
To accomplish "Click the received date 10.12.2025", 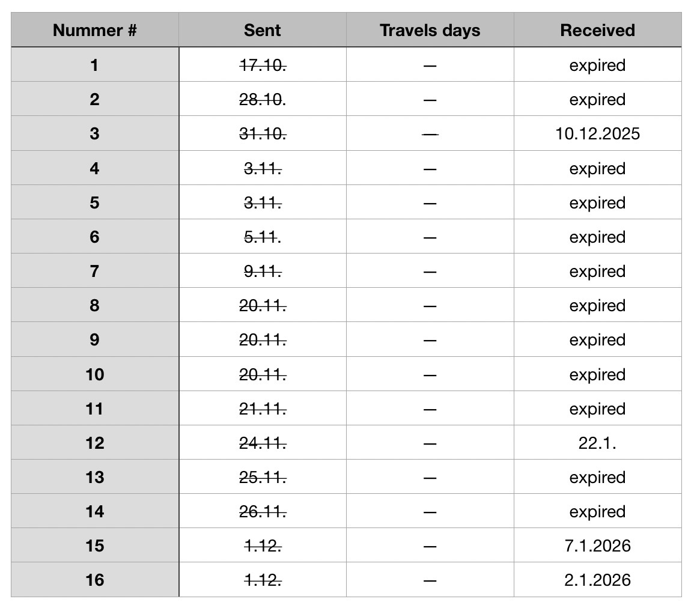I will click(597, 133).
